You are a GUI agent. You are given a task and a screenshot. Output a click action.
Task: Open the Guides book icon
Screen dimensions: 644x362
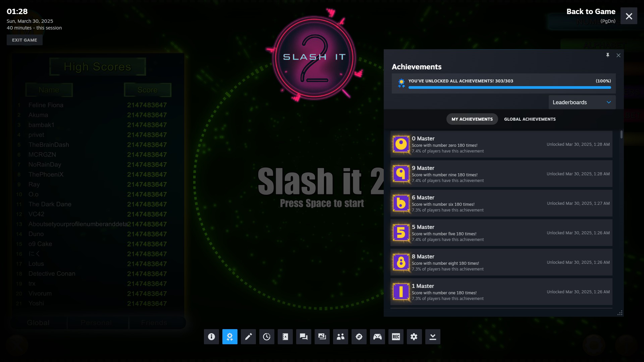(285, 337)
